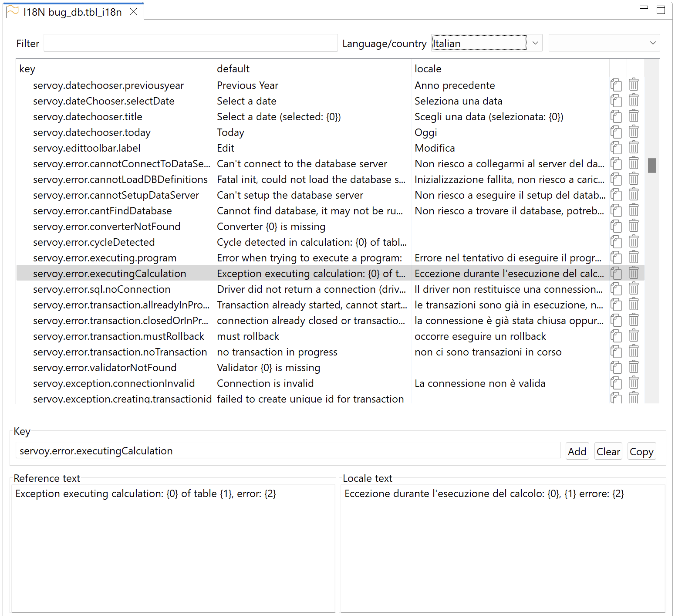Select the 'locale' column header
Viewport: 675px width, 616px height.
point(510,69)
